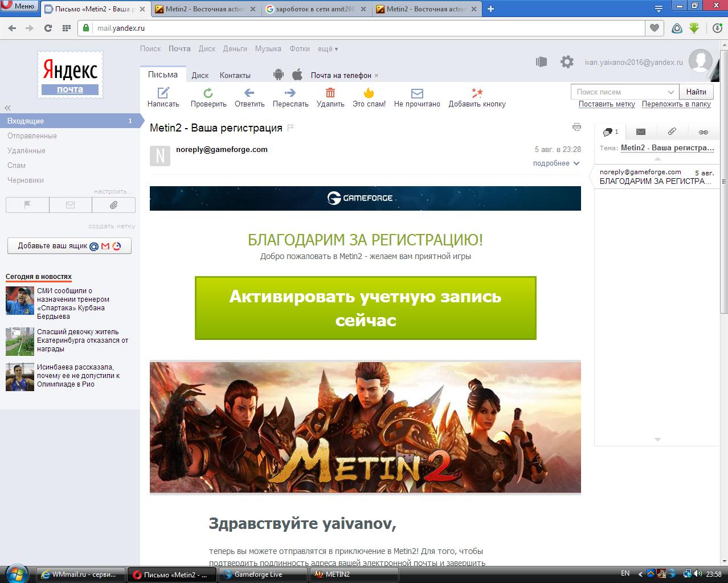The height and width of the screenshot is (583, 728).
Task: Open the print icon for this letter
Action: (x=576, y=127)
